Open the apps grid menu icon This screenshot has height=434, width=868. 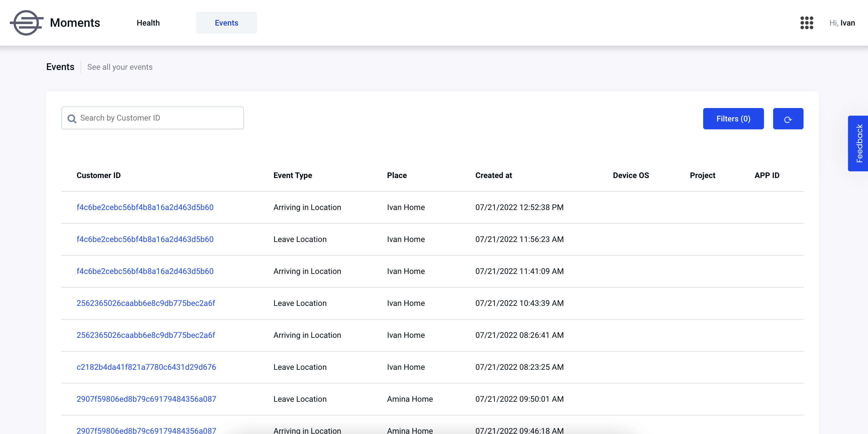807,23
